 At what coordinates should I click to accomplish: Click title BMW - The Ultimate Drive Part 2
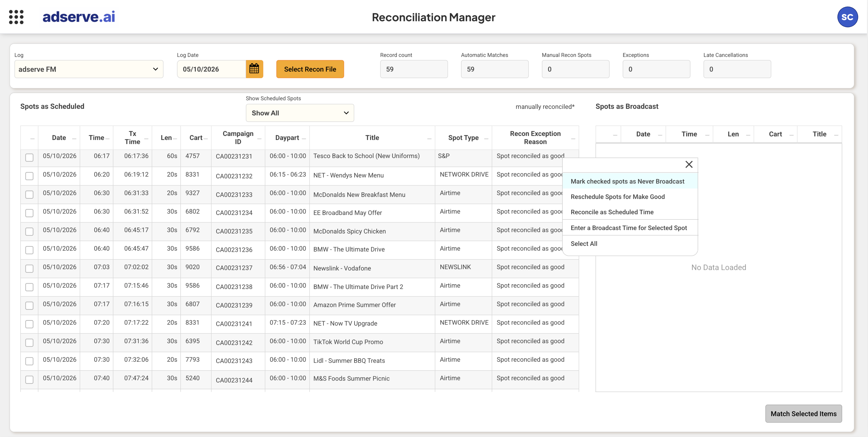358,287
